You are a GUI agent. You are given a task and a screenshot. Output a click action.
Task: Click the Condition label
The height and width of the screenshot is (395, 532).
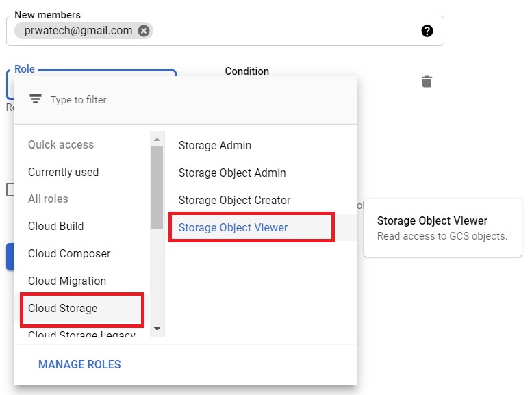pyautogui.click(x=246, y=71)
